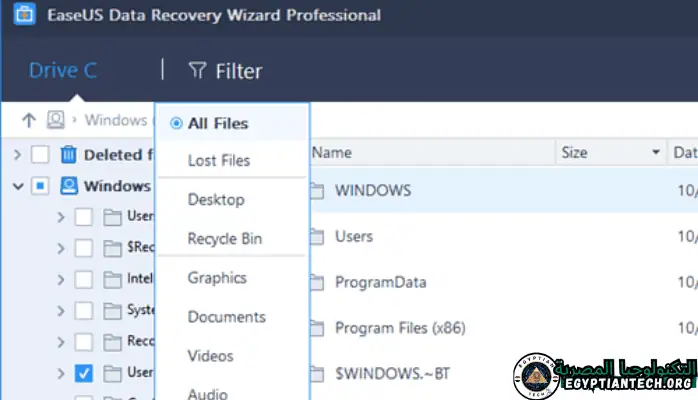
Task: Open the Drive C tab
Action: click(63, 71)
